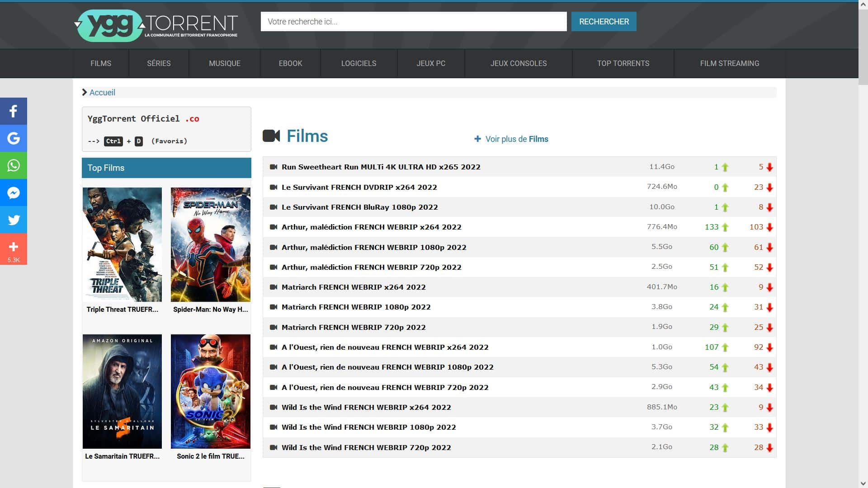Open Le Samaritain poster thumbnail

coord(122,391)
